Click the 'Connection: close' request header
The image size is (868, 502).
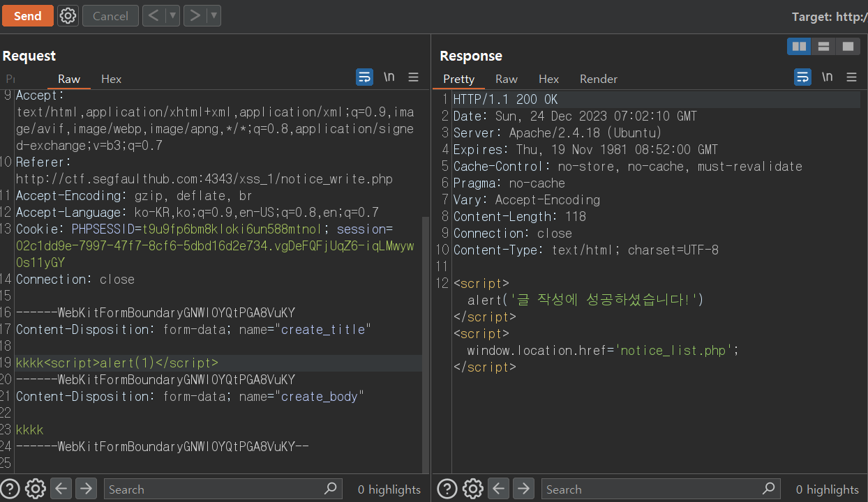pyautogui.click(x=75, y=279)
